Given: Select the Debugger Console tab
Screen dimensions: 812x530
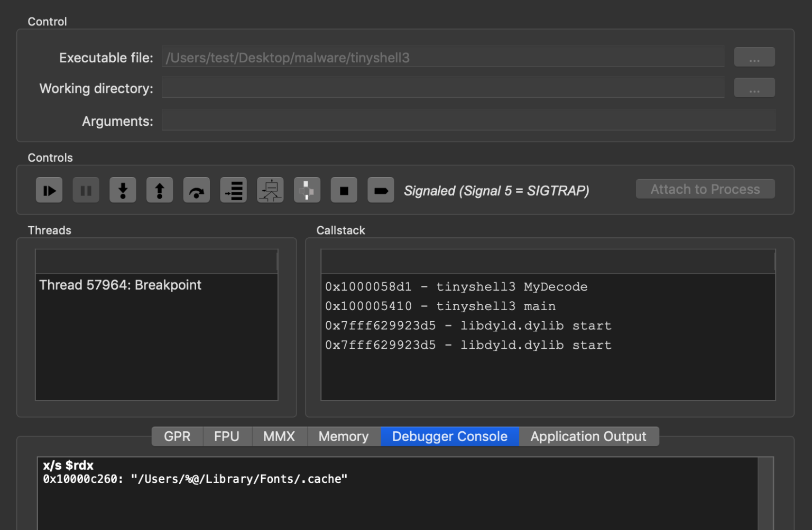Looking at the screenshot, I should pos(450,436).
